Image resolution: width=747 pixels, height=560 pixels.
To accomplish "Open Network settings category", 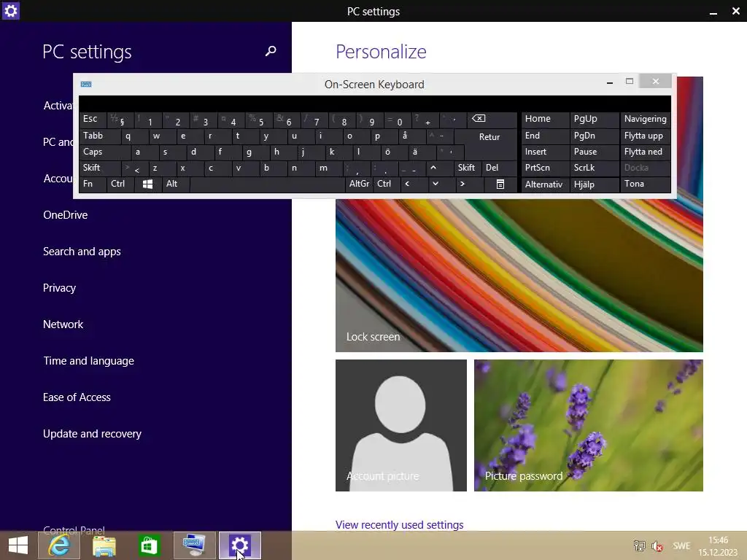I will pos(63,324).
